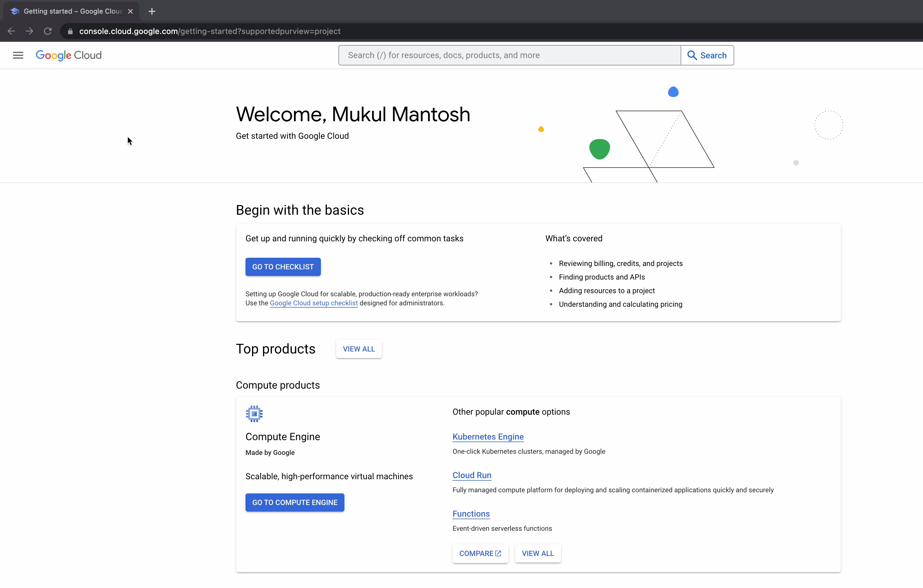Click the Compare compute options button
The width and height of the screenshot is (923, 588).
click(480, 553)
